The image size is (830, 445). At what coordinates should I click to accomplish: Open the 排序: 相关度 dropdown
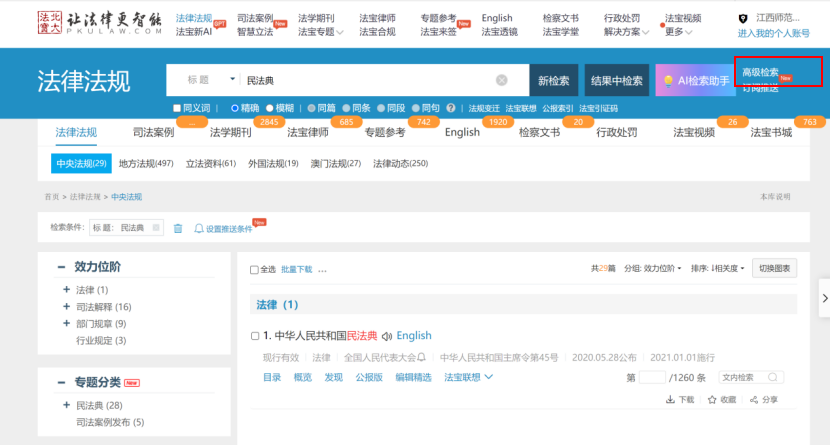717,268
